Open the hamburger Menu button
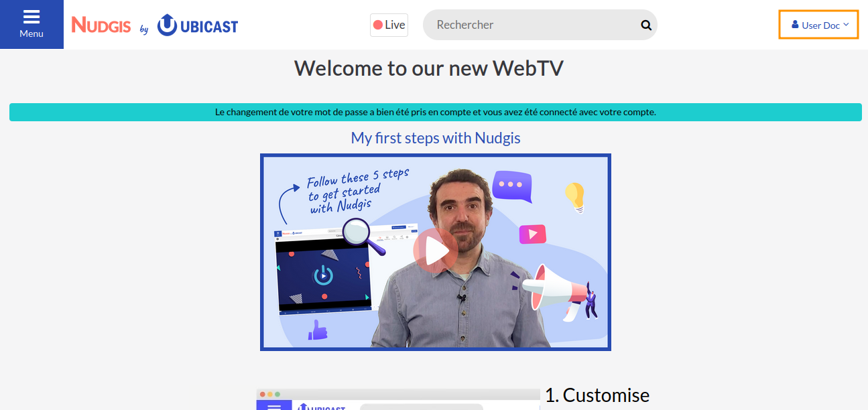Image resolution: width=868 pixels, height=410 pixels. (x=32, y=24)
